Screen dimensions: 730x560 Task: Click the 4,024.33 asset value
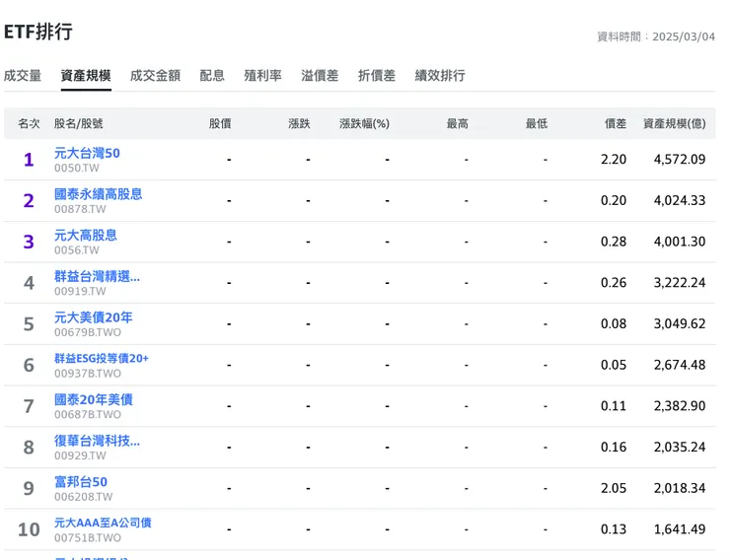680,200
